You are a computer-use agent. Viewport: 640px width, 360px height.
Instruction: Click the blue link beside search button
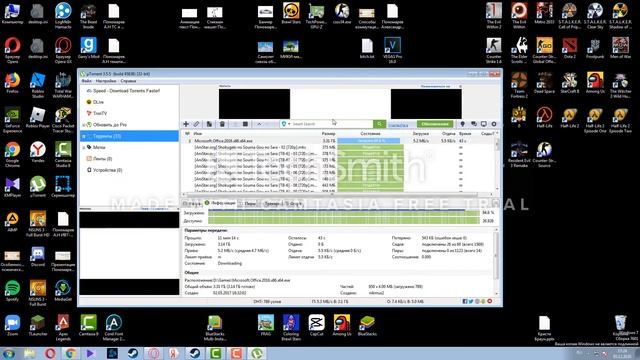[398, 125]
